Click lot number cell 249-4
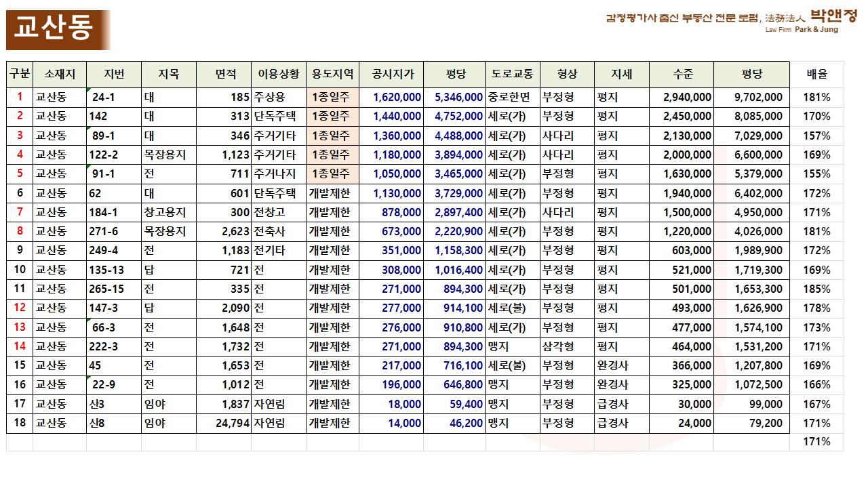868x488 pixels. (x=114, y=251)
